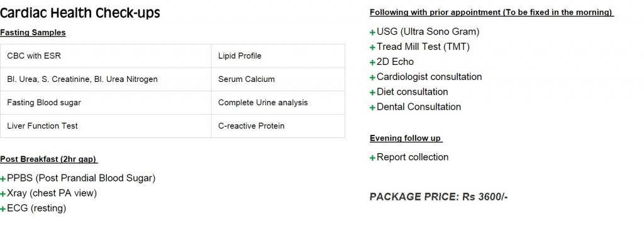Click the plus icon beside Cardiologist consultation
The width and height of the screenshot is (644, 247).
[x=372, y=78]
